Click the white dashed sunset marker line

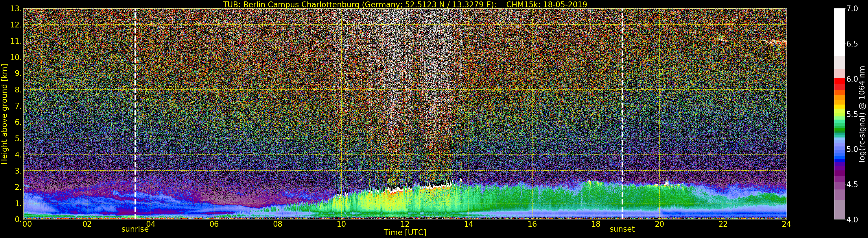622,114
